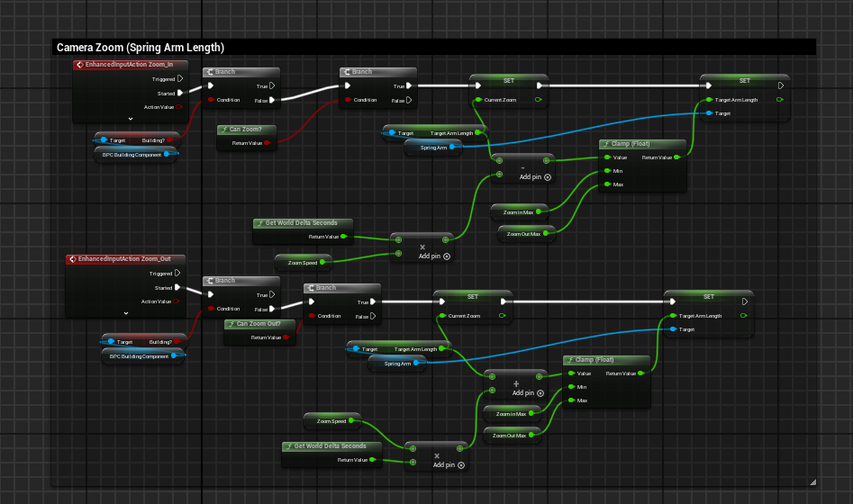Click the EnhancedInputAction Zoom_In event icon
853x504 pixels.
(80, 65)
